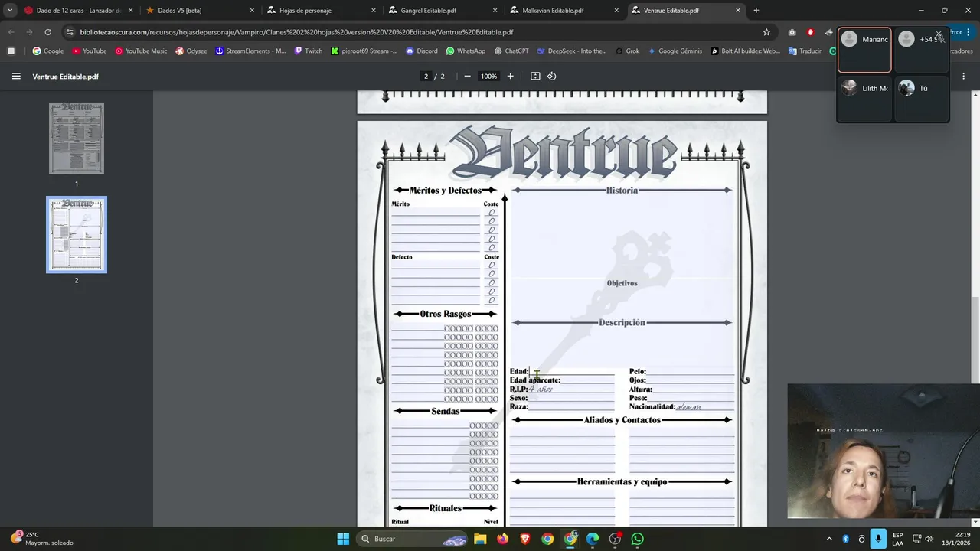Open Windows Start menu
Viewport: 980px width, 551px height.
[x=343, y=539]
